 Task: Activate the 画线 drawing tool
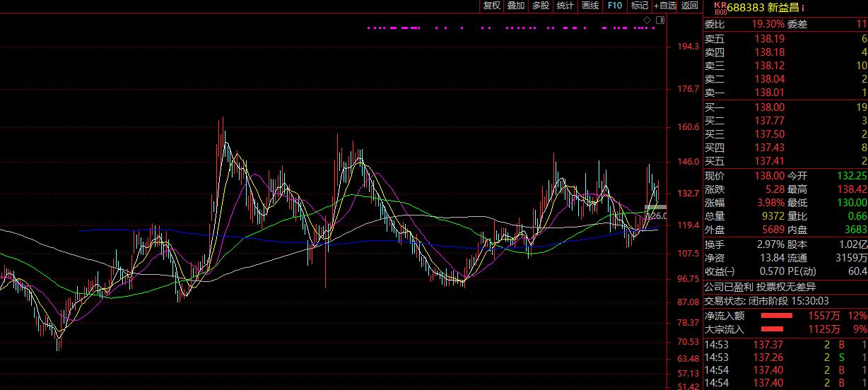click(590, 6)
